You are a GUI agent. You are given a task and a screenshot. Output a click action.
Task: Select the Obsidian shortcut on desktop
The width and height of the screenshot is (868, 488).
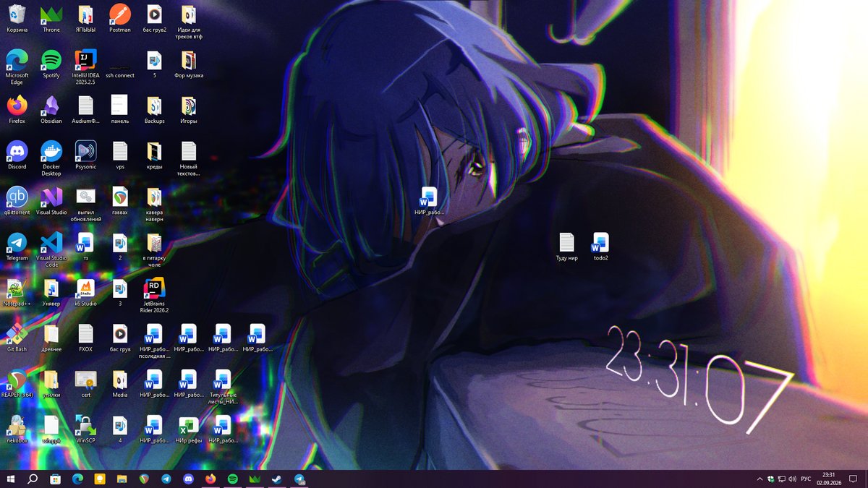point(51,110)
